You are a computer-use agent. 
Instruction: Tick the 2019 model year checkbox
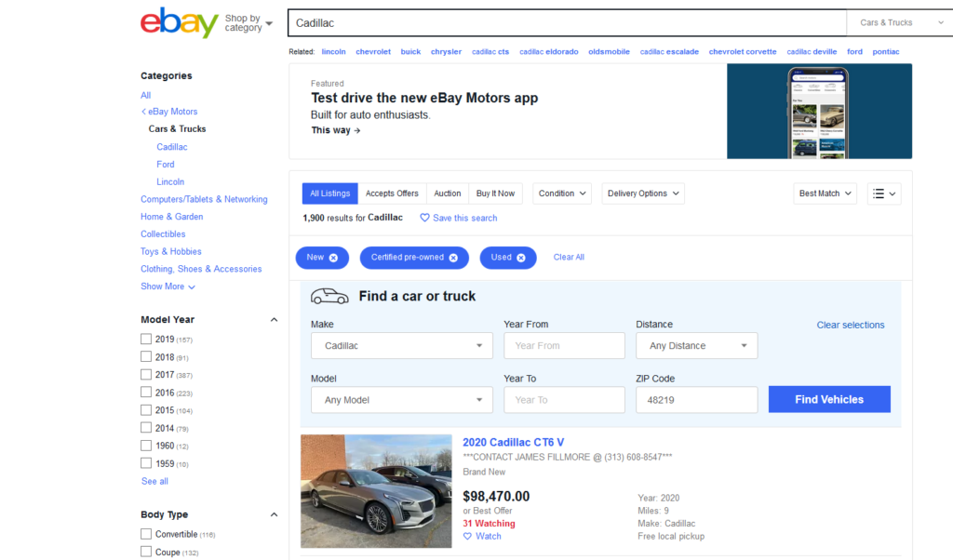coord(146,339)
